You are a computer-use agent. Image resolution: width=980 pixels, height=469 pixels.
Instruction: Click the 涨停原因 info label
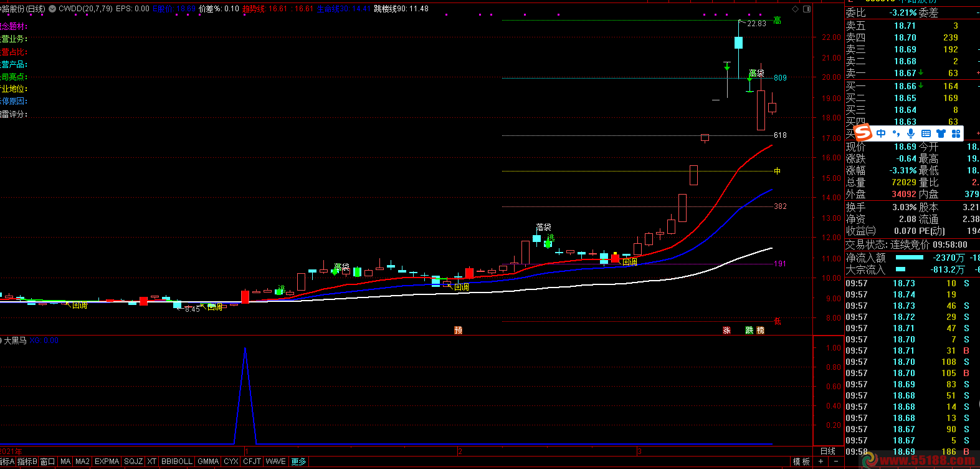pyautogui.click(x=14, y=101)
